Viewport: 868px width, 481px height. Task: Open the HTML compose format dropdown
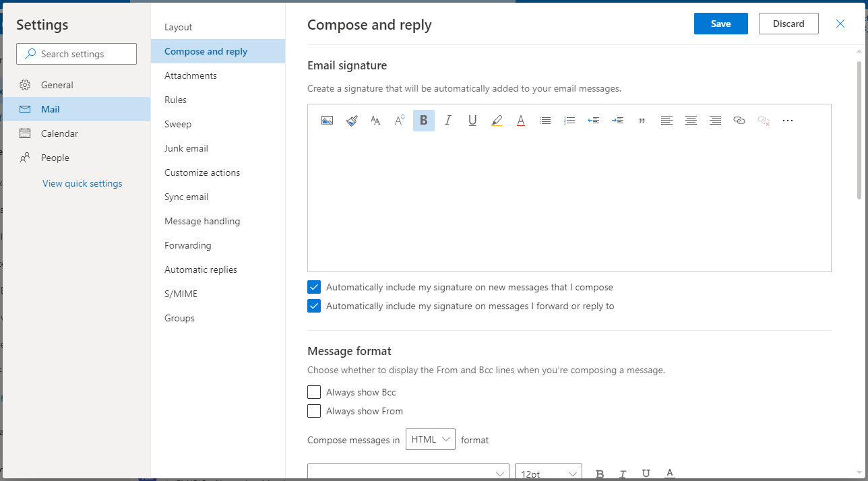point(431,439)
